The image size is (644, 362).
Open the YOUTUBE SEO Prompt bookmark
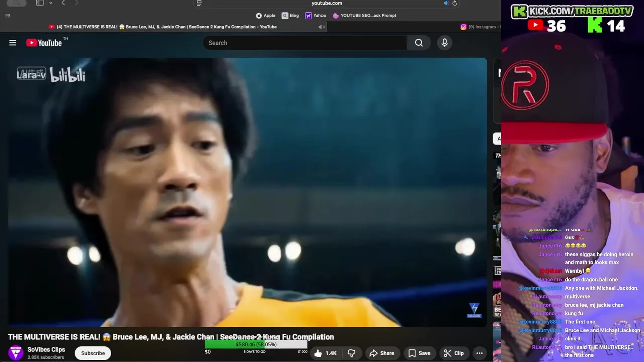[x=365, y=15]
